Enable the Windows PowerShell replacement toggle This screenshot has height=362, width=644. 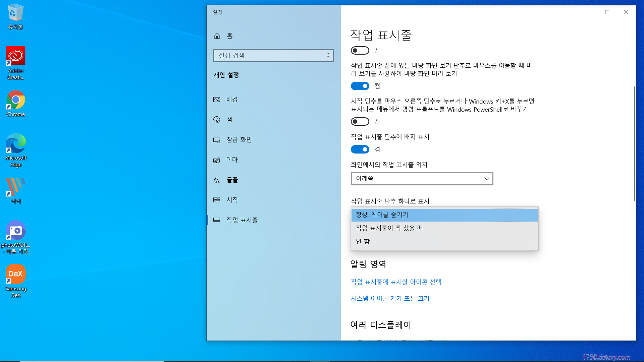360,122
